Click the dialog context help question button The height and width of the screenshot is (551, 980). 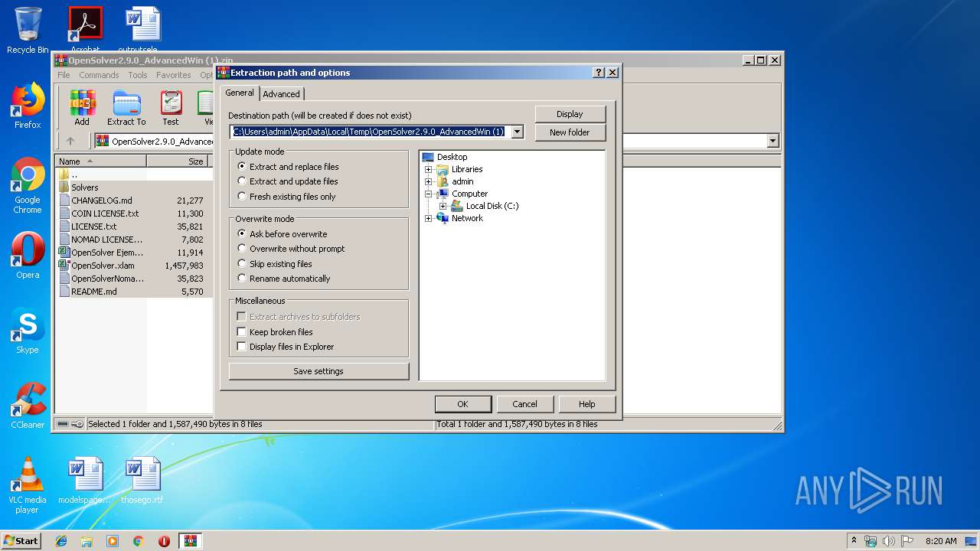(x=599, y=73)
